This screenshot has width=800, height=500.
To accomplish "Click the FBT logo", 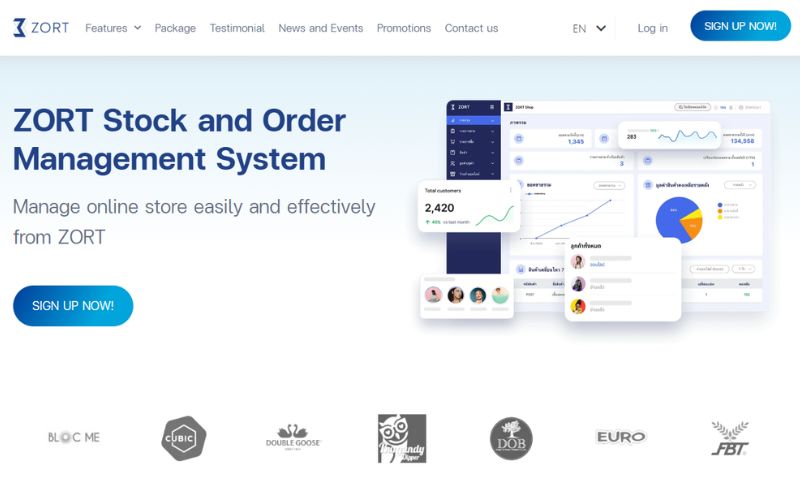I will click(x=730, y=438).
